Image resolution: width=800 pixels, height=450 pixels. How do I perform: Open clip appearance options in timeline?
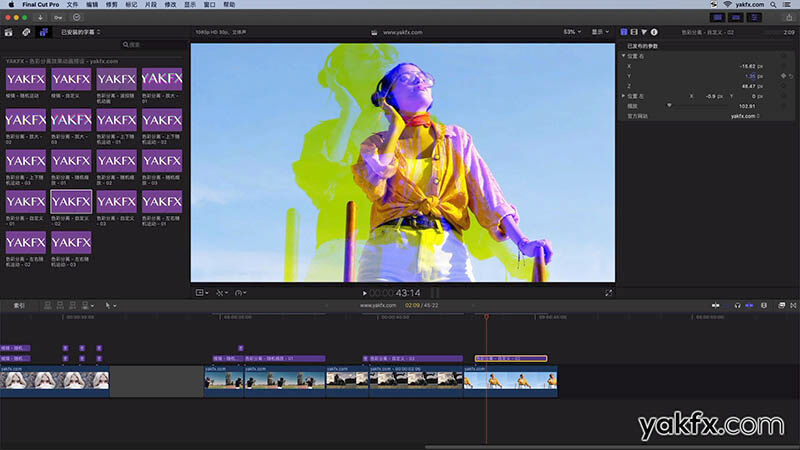click(x=764, y=306)
